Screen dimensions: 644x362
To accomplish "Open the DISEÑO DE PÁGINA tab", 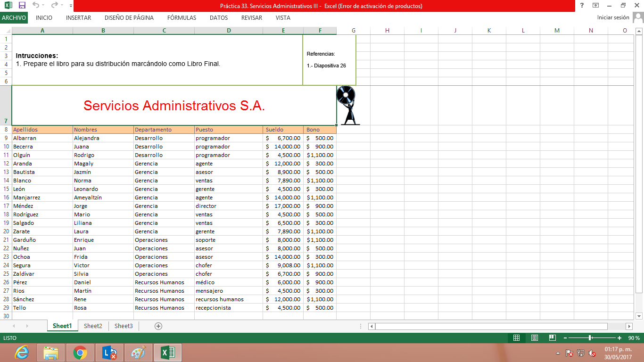I will 129,17.
